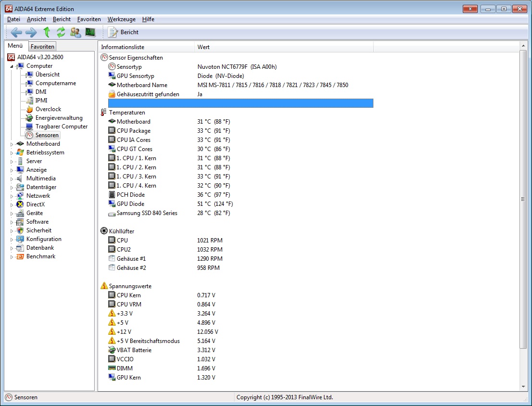
Task: Select the highlighted blue blank row
Action: [241, 103]
